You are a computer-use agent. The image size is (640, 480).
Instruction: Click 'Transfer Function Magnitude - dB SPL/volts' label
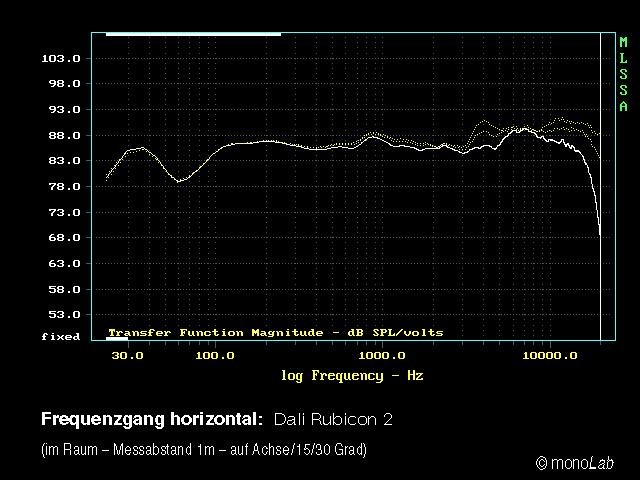tap(275, 332)
